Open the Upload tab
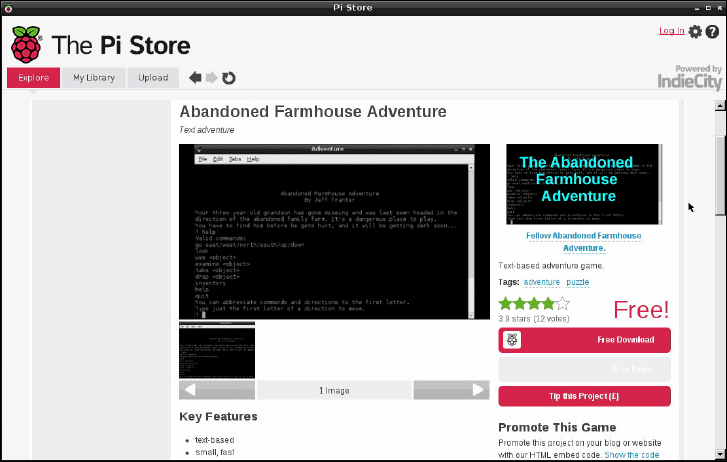Screen dimensions: 727x462 [153, 77]
